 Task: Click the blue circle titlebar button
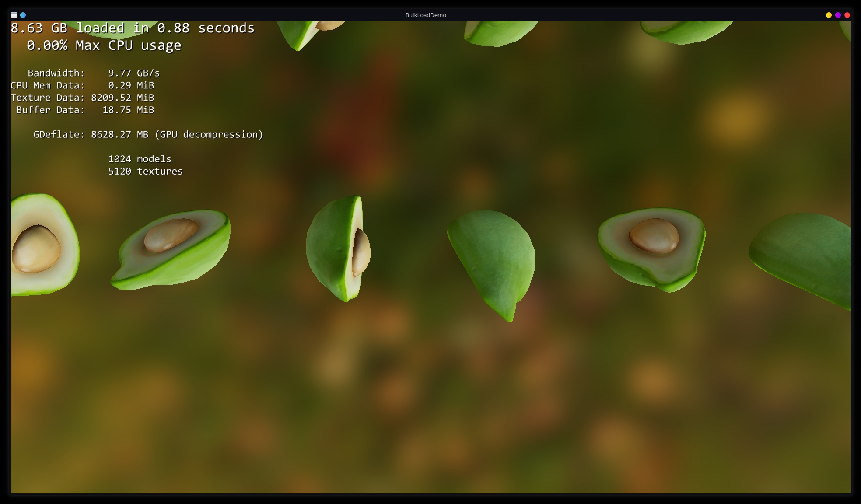tap(23, 15)
